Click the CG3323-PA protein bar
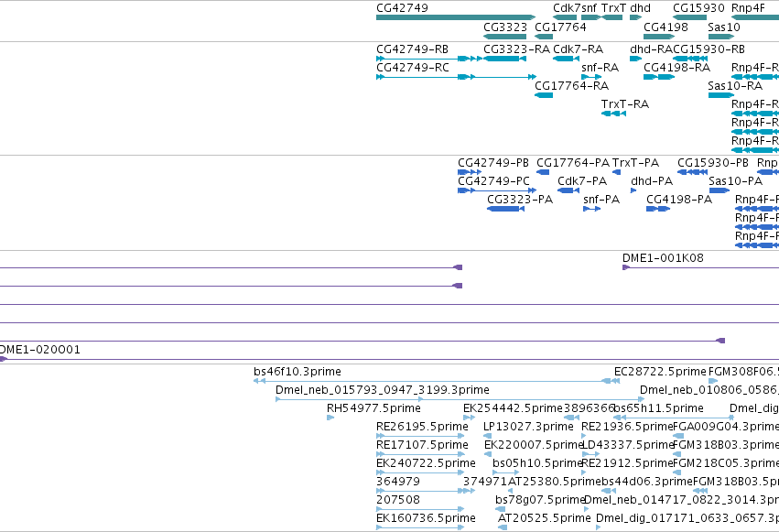The height and width of the screenshot is (532, 779). pyautogui.click(x=505, y=209)
